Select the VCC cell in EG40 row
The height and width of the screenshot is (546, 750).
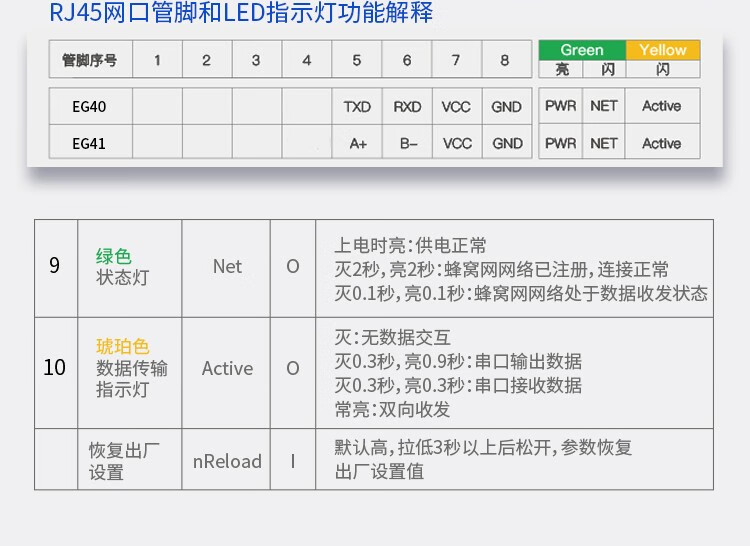point(456,106)
